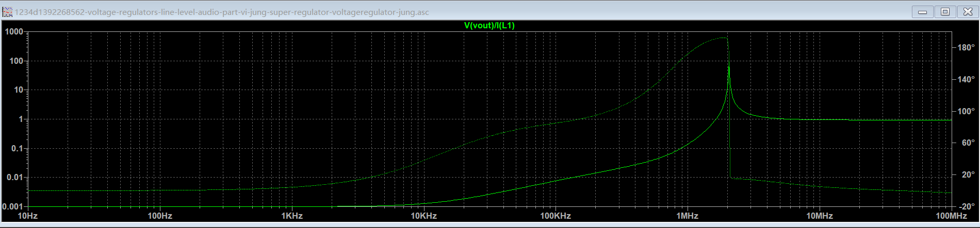Click the 1 magnitude axis label
Viewport: 980px width, 228px height.
21,119
